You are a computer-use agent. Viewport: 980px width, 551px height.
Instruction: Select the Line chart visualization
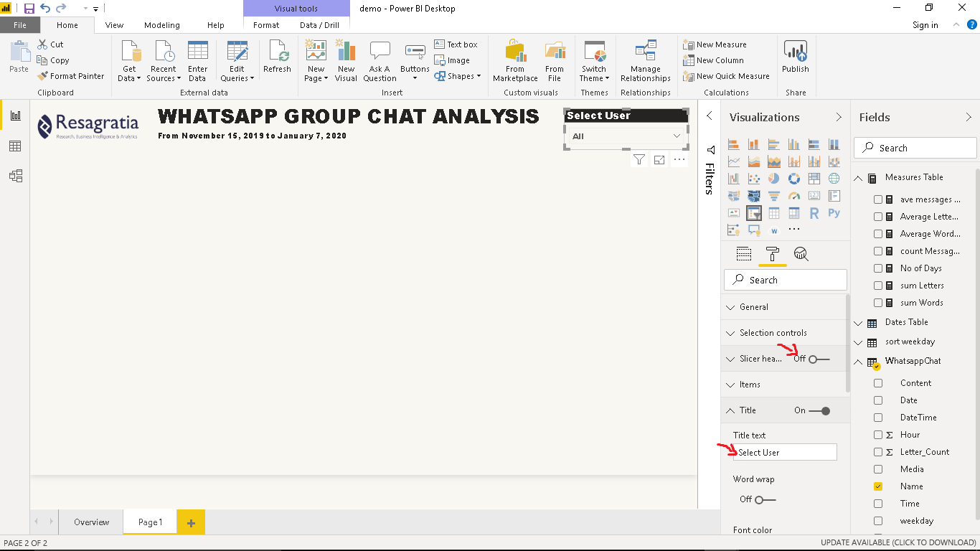pyautogui.click(x=733, y=161)
